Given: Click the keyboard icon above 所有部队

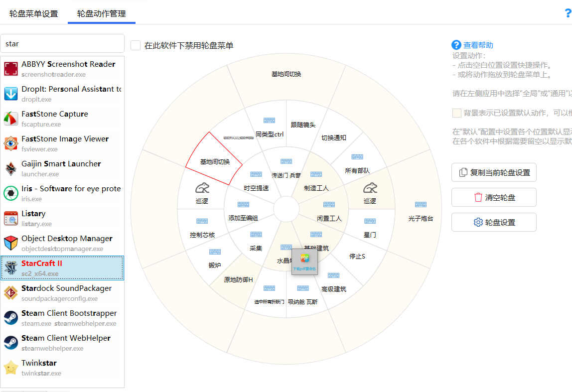Looking at the screenshot, I should 357,157.
